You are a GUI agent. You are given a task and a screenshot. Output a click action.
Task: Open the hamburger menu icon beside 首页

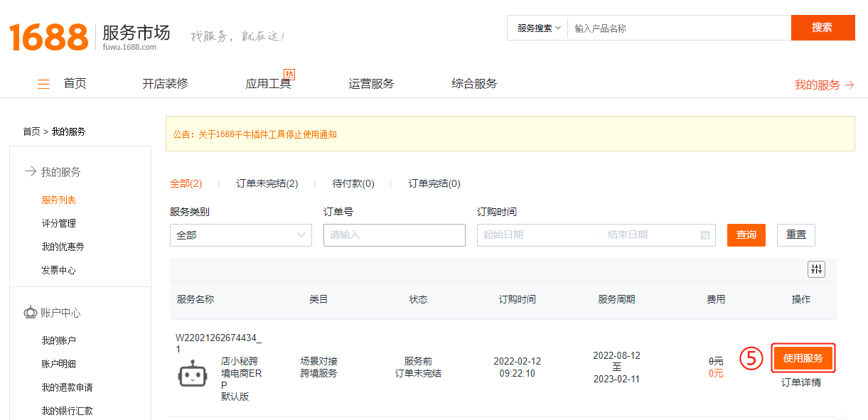44,84
